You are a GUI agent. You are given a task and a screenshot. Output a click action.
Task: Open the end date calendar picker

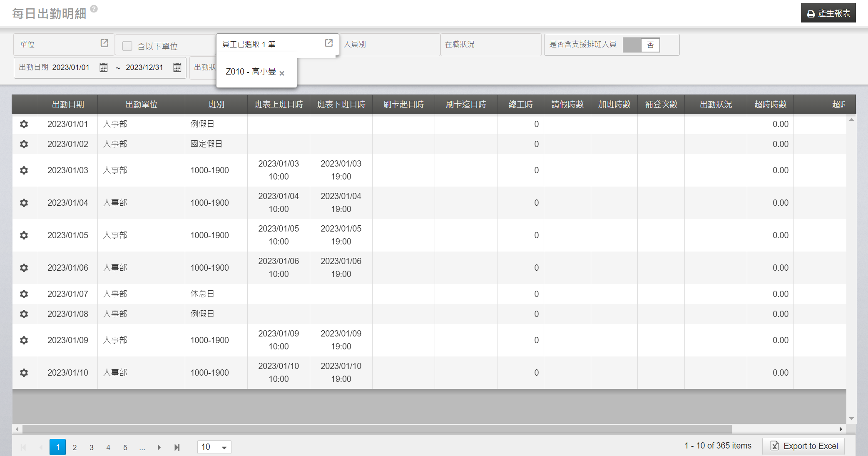(x=177, y=67)
